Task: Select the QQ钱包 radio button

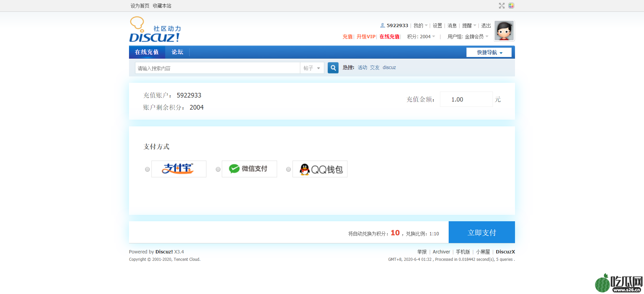Action: click(288, 169)
